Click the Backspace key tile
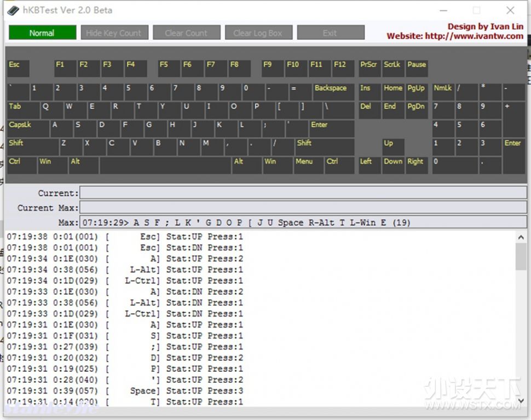Image resolution: width=531 pixels, height=420 pixels. coord(333,92)
